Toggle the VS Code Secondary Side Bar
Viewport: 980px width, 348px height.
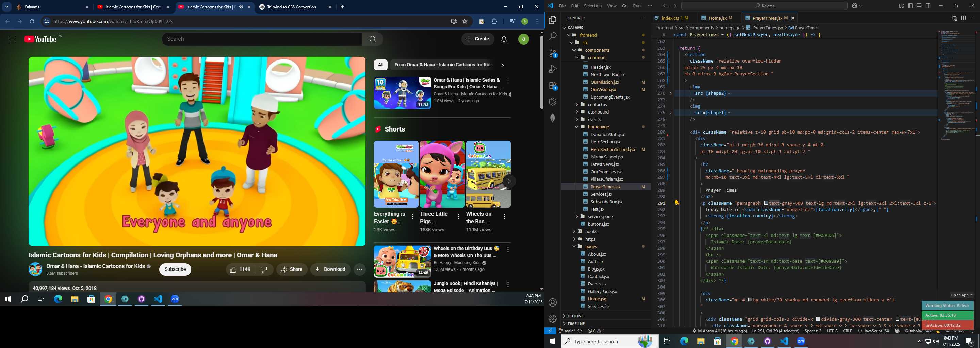928,6
